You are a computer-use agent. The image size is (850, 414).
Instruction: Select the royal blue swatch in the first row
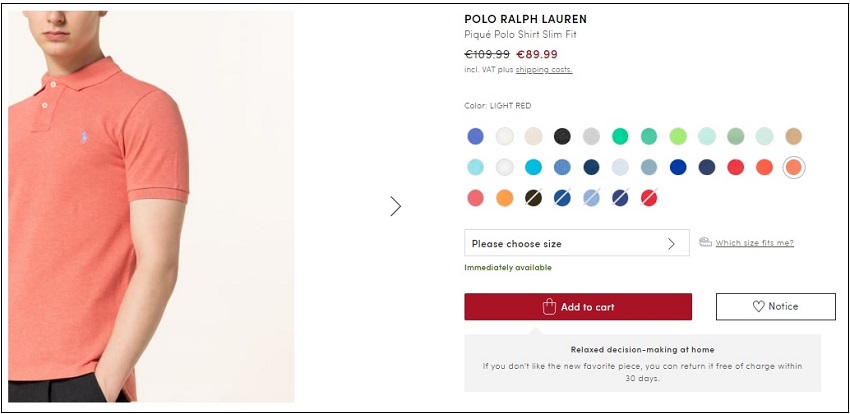[475, 136]
